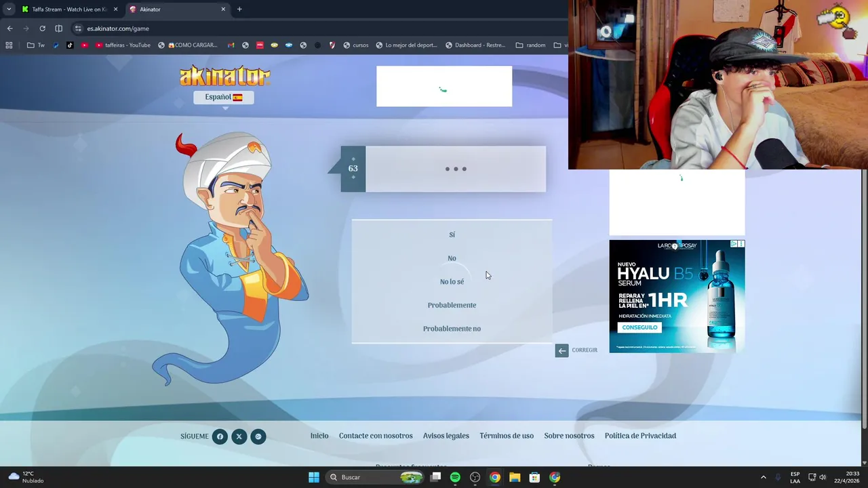The height and width of the screenshot is (488, 868).
Task: Click the taskbar Buscar search box
Action: pyautogui.click(x=375, y=477)
